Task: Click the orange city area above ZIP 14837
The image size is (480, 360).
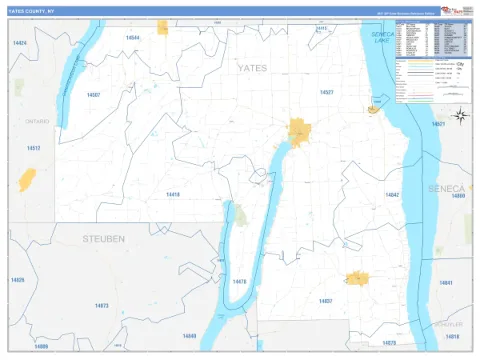Action: 357,279
